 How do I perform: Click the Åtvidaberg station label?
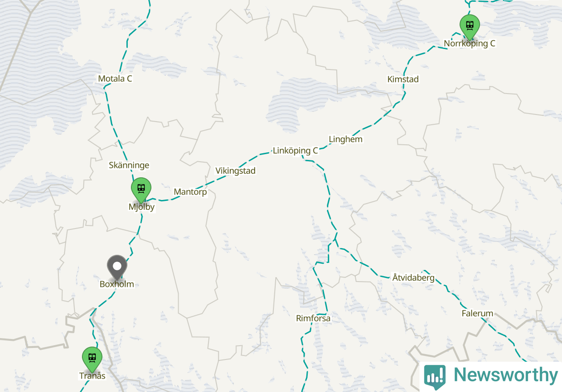pyautogui.click(x=413, y=278)
